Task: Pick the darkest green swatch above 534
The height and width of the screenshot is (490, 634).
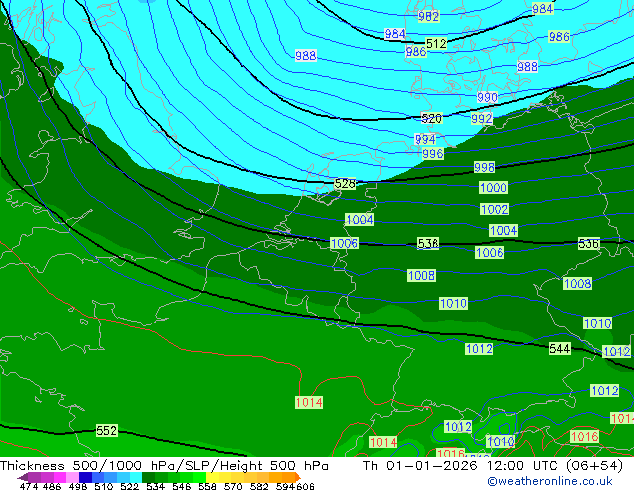Action: (x=148, y=477)
